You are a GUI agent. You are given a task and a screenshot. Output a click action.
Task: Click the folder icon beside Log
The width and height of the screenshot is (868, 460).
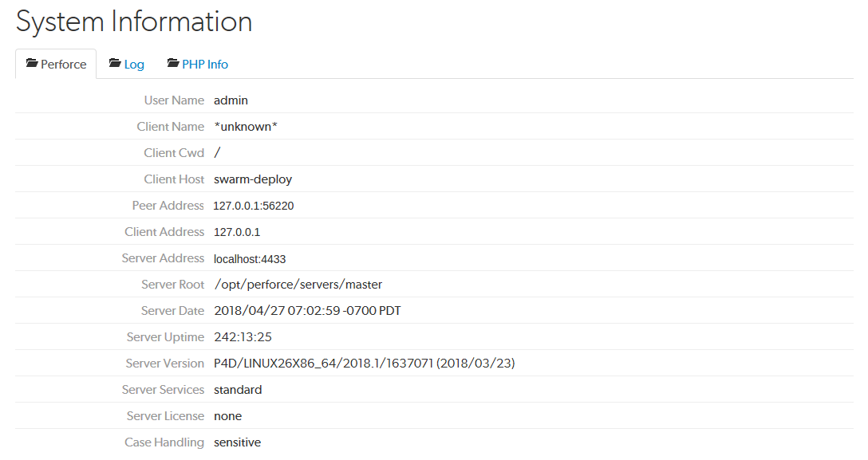[115, 64]
